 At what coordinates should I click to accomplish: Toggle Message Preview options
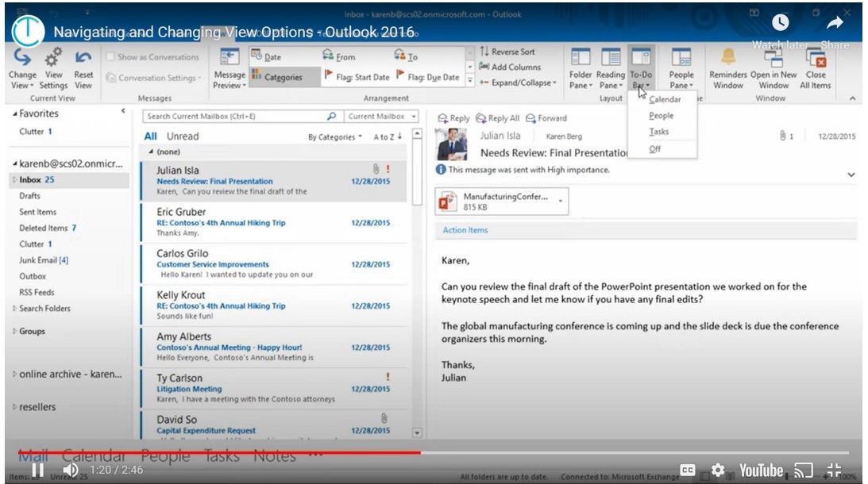[x=229, y=71]
